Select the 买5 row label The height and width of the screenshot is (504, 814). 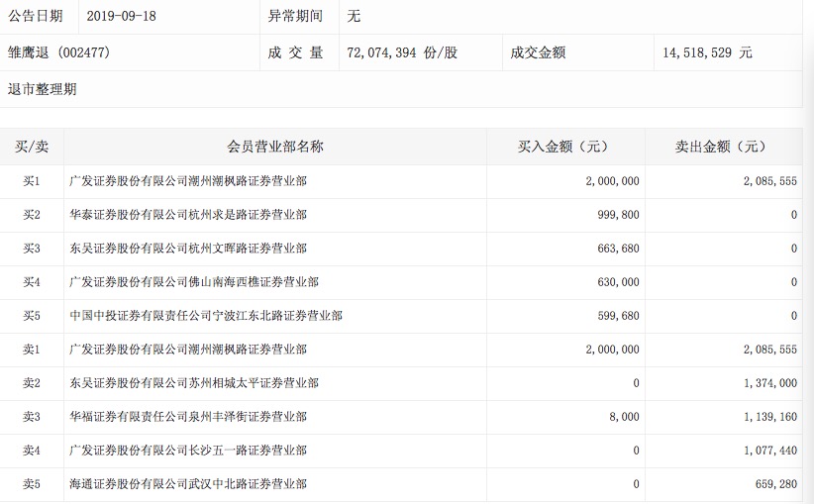[x=31, y=316]
